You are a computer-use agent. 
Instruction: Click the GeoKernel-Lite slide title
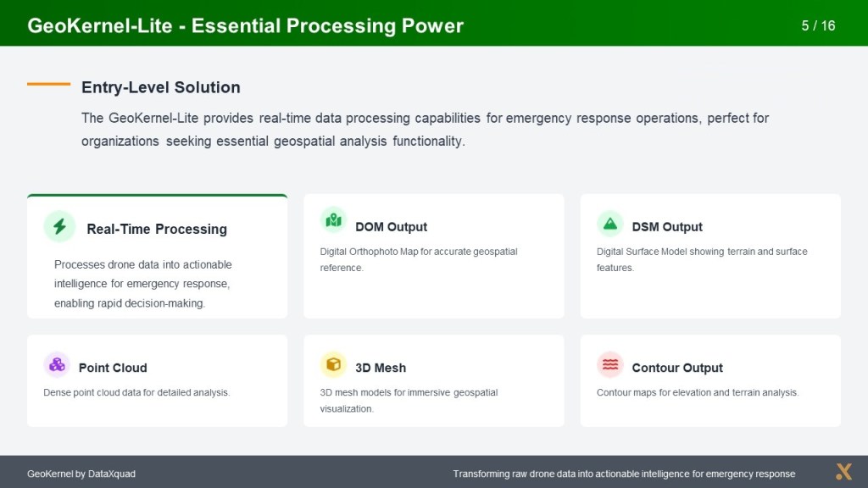(x=245, y=25)
